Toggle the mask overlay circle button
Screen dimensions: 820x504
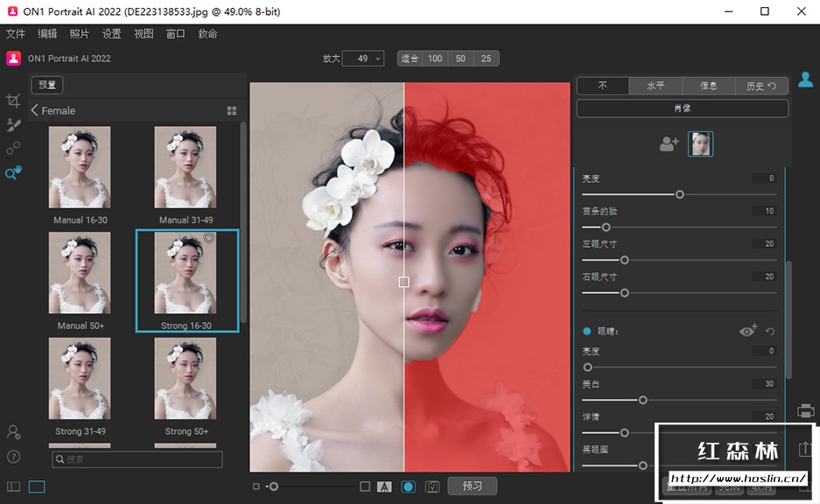[x=408, y=486]
